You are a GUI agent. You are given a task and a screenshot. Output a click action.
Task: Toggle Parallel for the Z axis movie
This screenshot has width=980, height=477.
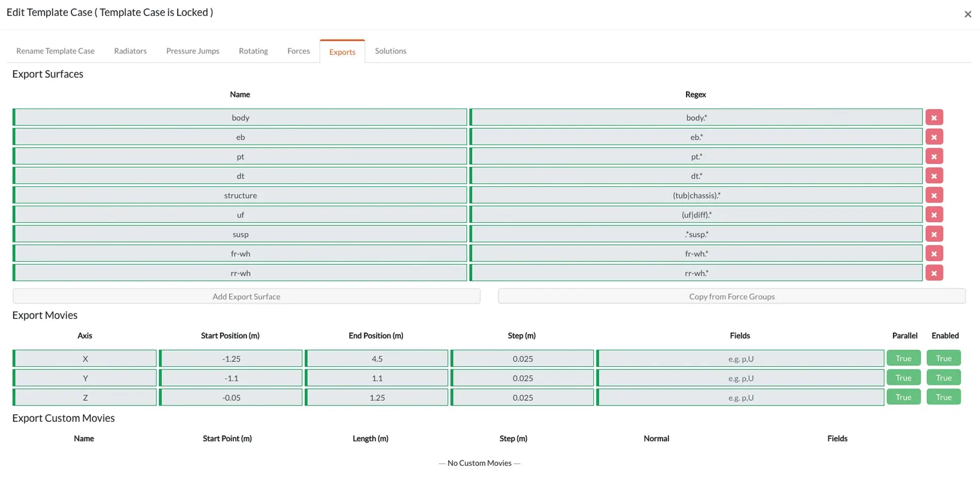(903, 397)
